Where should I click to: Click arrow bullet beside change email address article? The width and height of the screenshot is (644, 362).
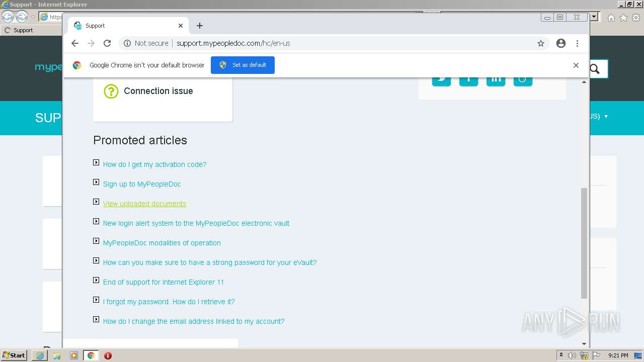(96, 319)
